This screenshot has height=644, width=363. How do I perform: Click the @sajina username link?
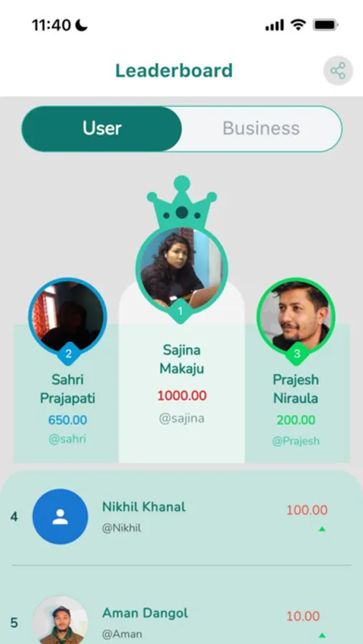tap(182, 419)
